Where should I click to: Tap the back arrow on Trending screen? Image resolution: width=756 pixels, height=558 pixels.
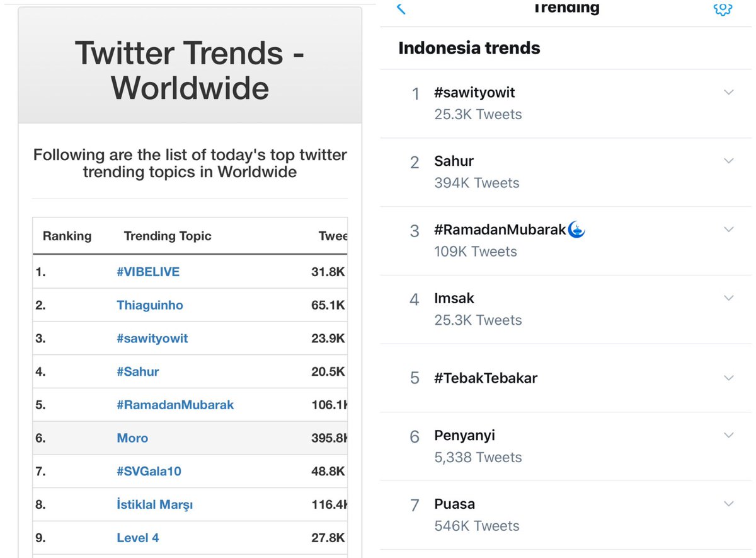click(x=401, y=8)
